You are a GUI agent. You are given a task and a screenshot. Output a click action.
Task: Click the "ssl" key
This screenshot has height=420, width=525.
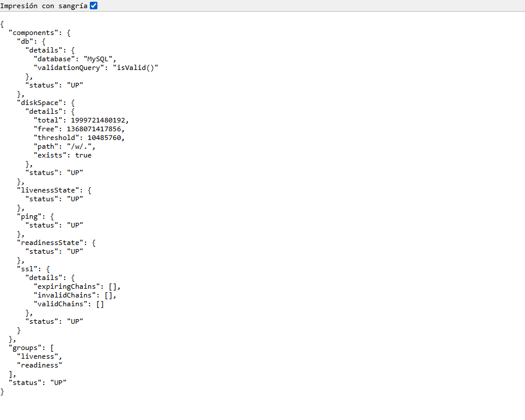pos(27,269)
